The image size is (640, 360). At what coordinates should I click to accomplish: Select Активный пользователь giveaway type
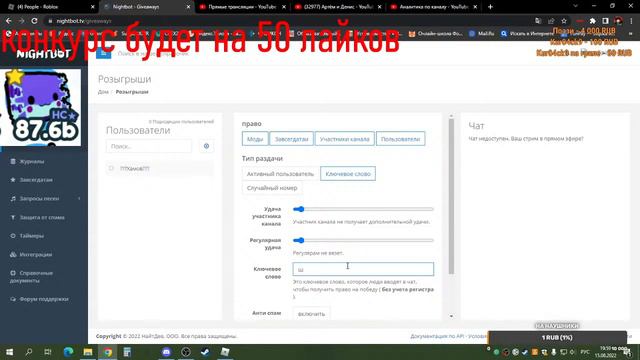tap(280, 174)
